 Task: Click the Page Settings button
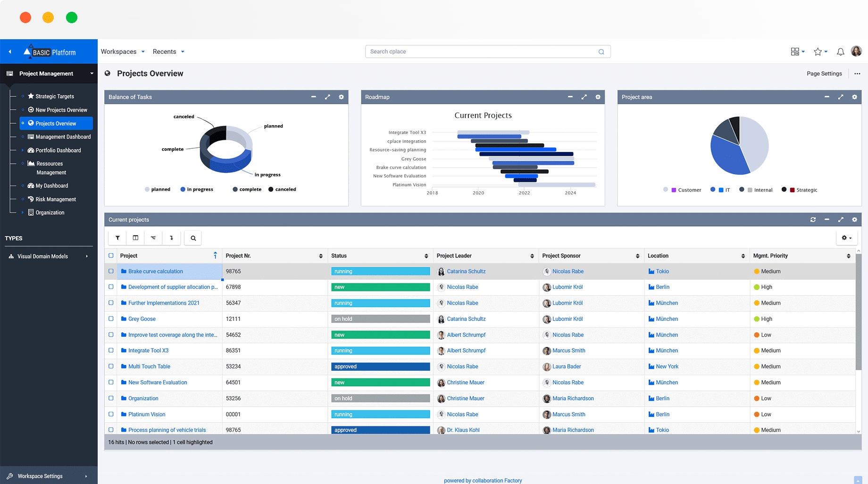824,73
